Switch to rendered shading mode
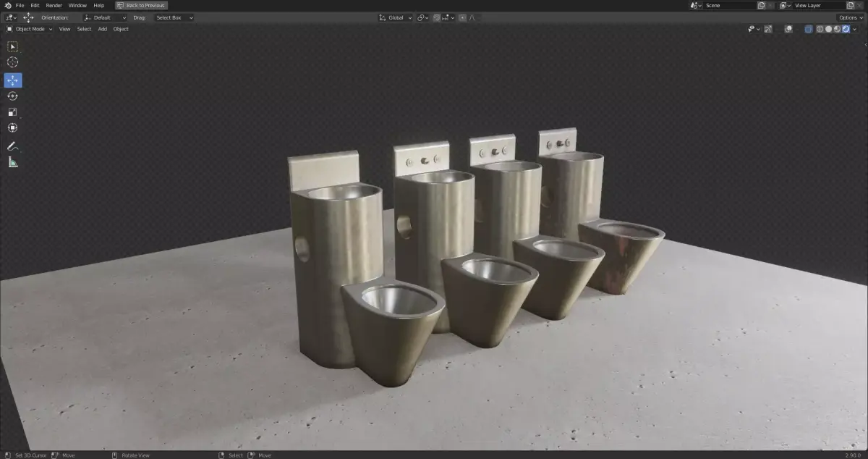 click(x=845, y=29)
